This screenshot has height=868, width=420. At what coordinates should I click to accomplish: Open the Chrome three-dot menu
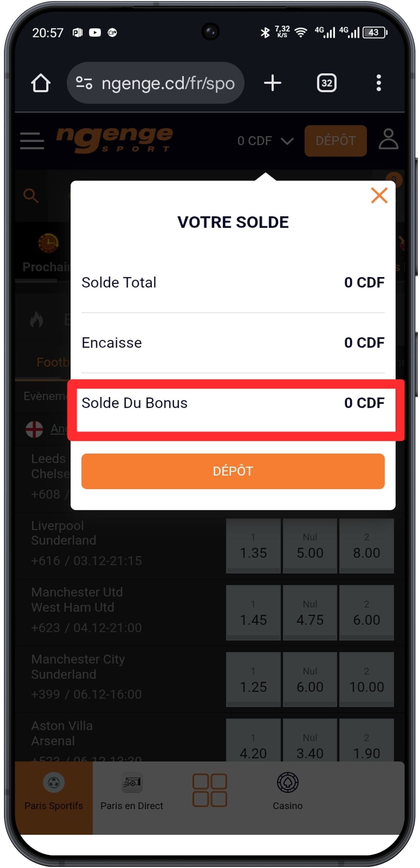(378, 83)
